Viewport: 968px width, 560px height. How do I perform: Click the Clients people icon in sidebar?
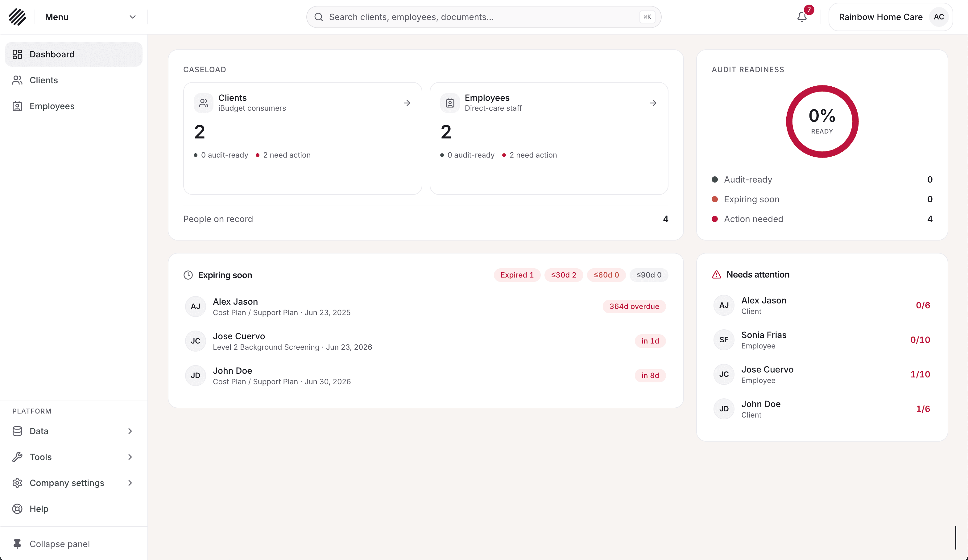point(17,80)
